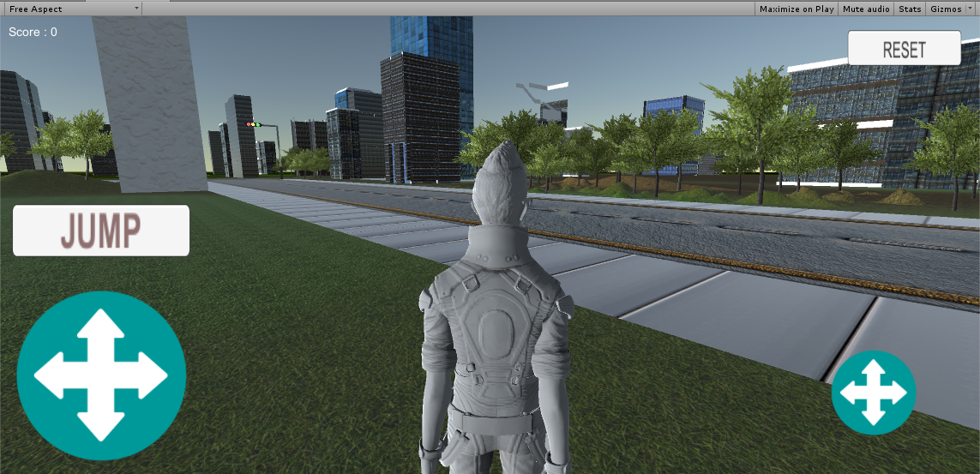Open the Free Aspect ratio dropdown
Screen dimensions: 980x474
coord(71,9)
